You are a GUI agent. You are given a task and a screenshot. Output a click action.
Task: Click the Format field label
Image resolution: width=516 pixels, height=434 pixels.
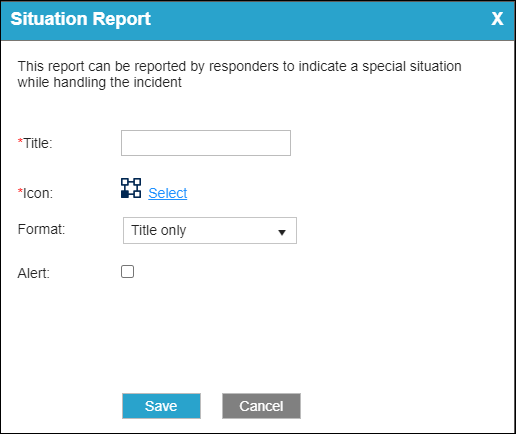click(x=41, y=229)
